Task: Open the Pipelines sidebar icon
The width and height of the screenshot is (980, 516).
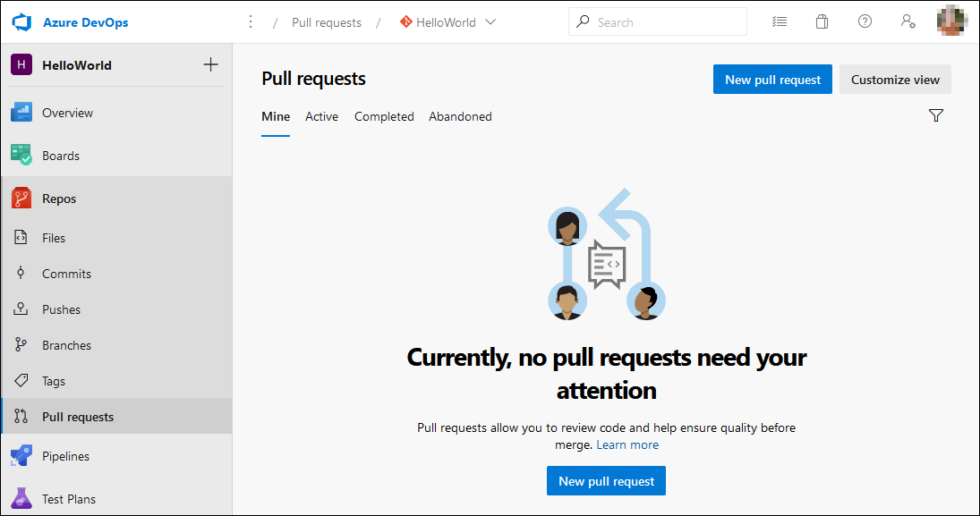Action: tap(21, 456)
